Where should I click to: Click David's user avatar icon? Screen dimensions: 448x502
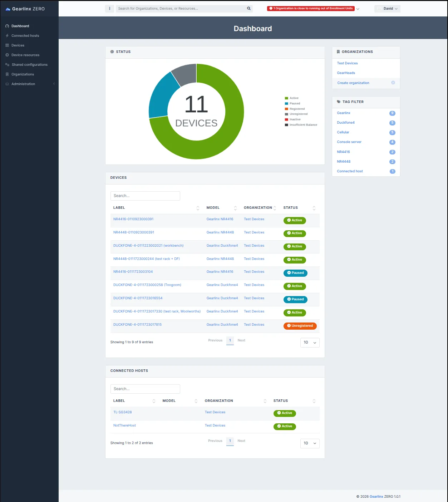pos(379,9)
